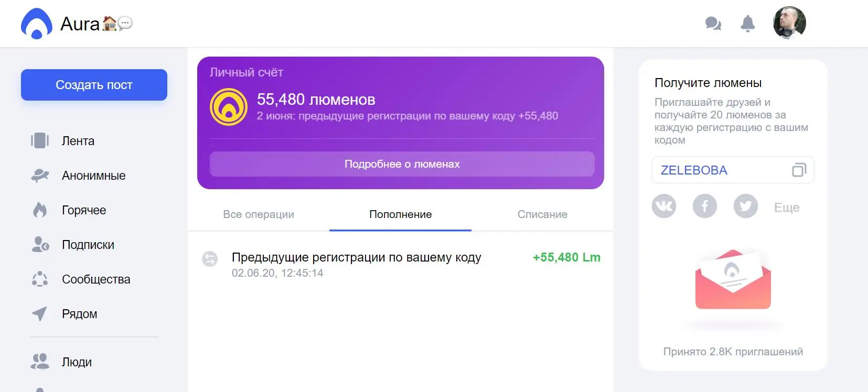Viewport: 868px width, 392px height.
Task: Click Принято 2.8K приглашений text
Action: (x=733, y=352)
